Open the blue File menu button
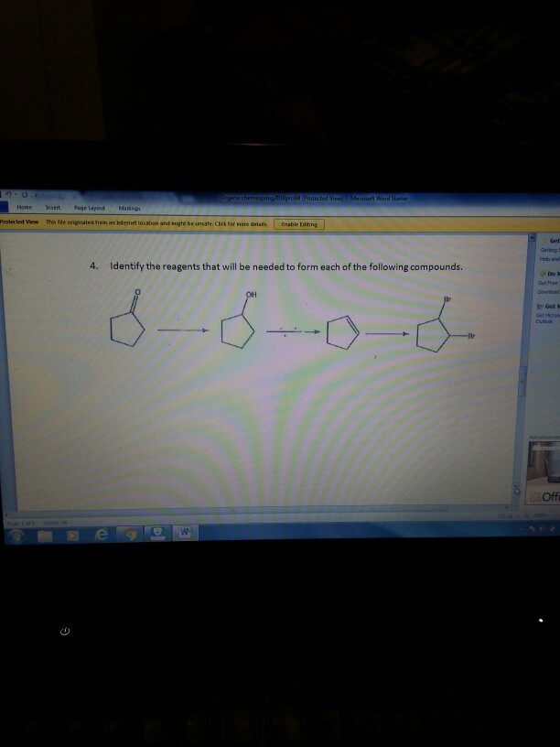 pos(5,207)
